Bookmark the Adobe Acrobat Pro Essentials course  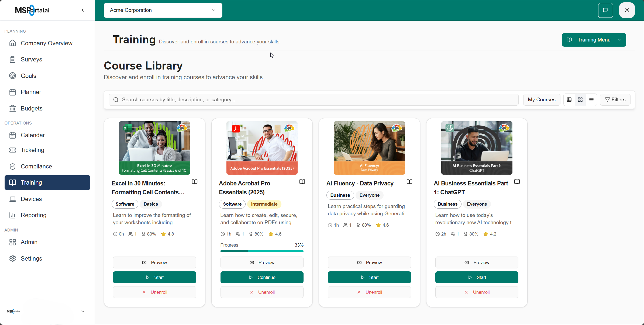point(302,182)
